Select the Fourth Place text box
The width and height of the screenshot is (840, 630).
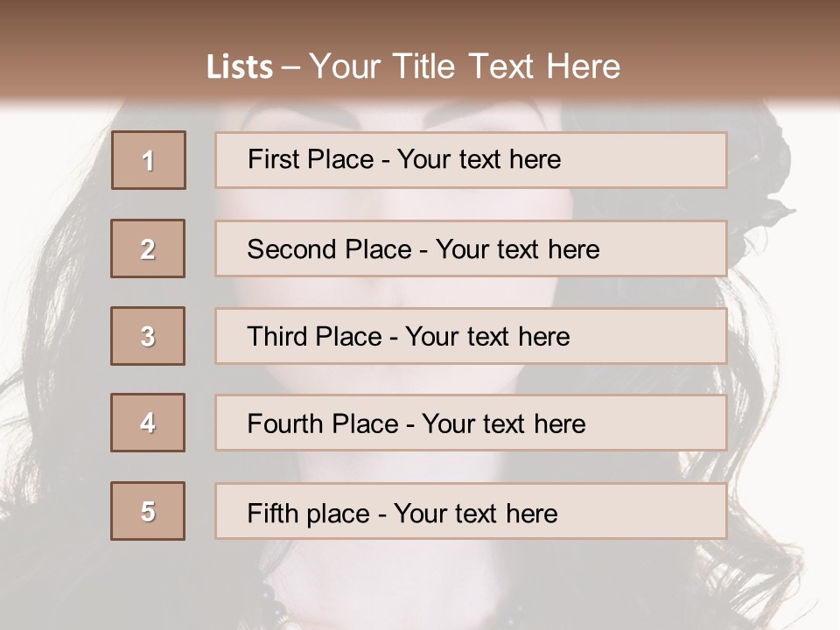click(471, 423)
